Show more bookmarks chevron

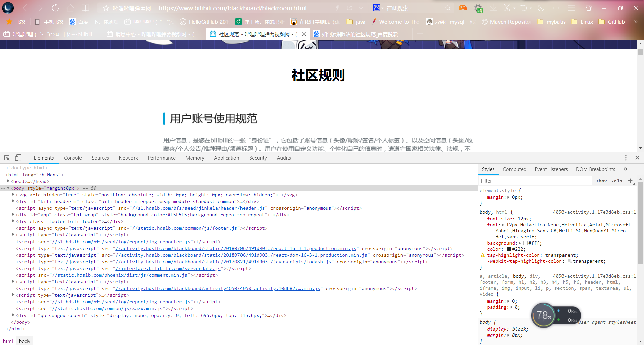pyautogui.click(x=636, y=22)
